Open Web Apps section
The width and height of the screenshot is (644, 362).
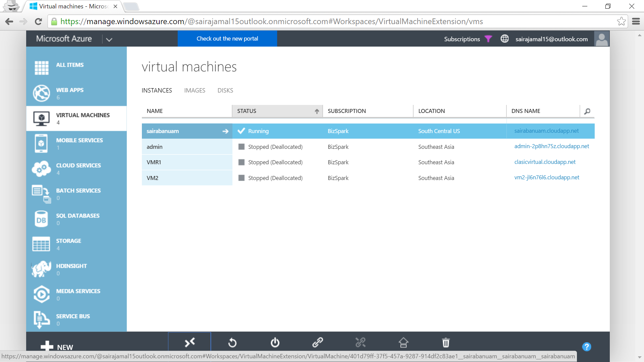[x=76, y=93]
